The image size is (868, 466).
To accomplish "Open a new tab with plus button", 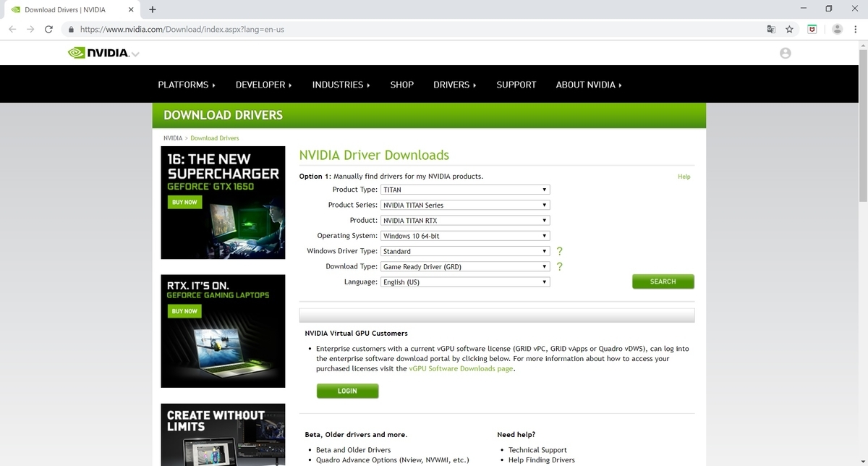I will (153, 9).
